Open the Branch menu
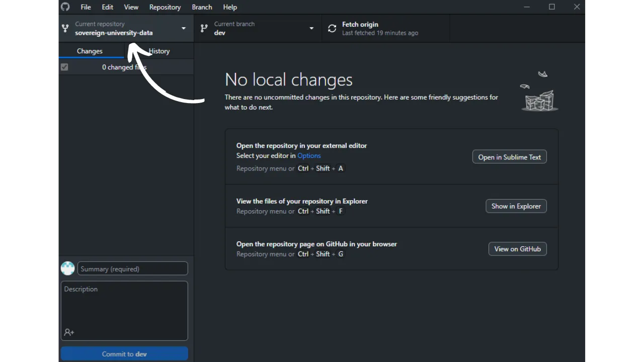644x362 pixels. [x=202, y=7]
